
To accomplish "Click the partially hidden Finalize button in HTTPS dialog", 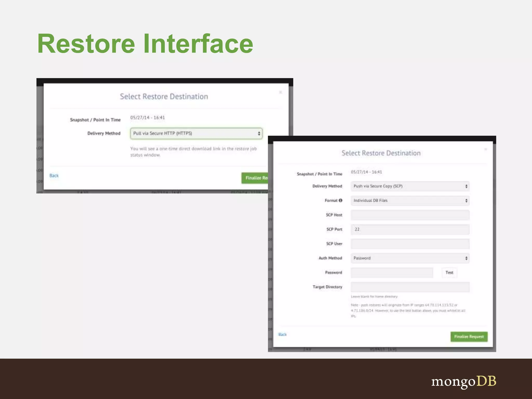I will pyautogui.click(x=255, y=178).
